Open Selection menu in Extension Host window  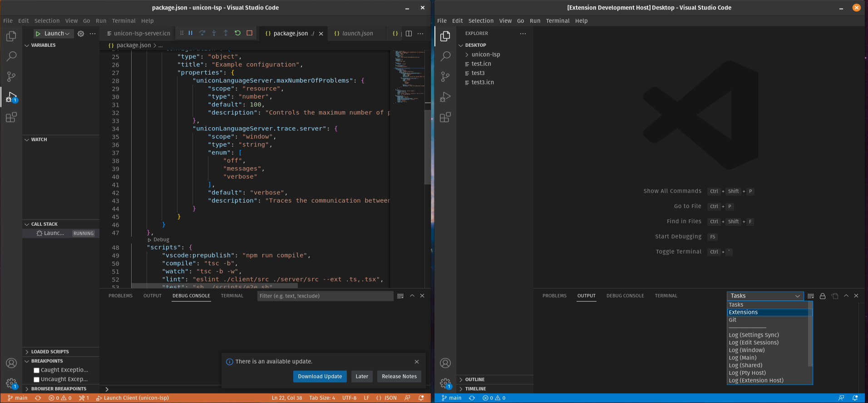481,21
